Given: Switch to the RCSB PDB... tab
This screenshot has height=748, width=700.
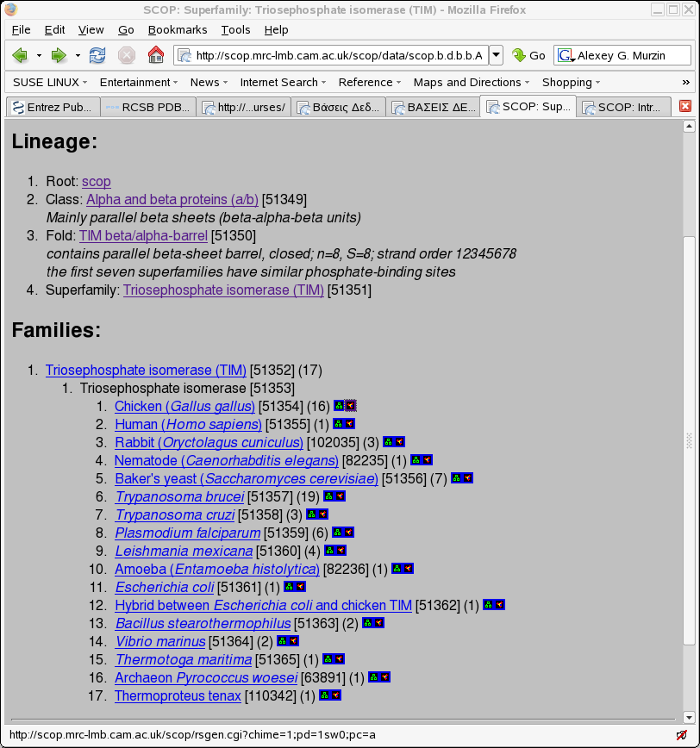Looking at the screenshot, I should click(x=148, y=108).
